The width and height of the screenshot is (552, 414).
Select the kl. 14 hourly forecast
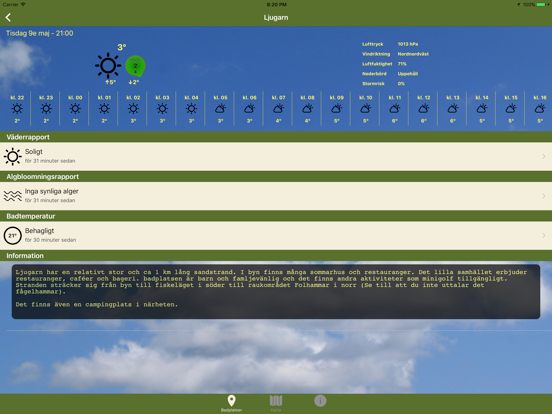482,109
